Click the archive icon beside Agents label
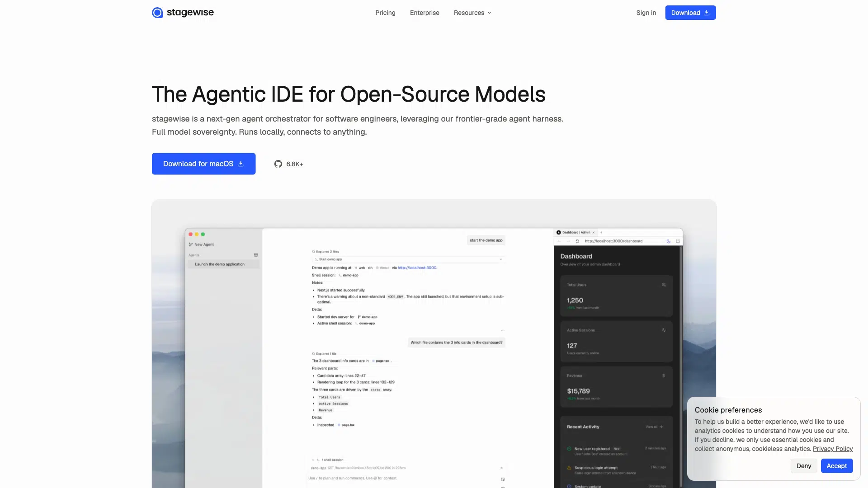Screen dimensions: 868x488 256,255
